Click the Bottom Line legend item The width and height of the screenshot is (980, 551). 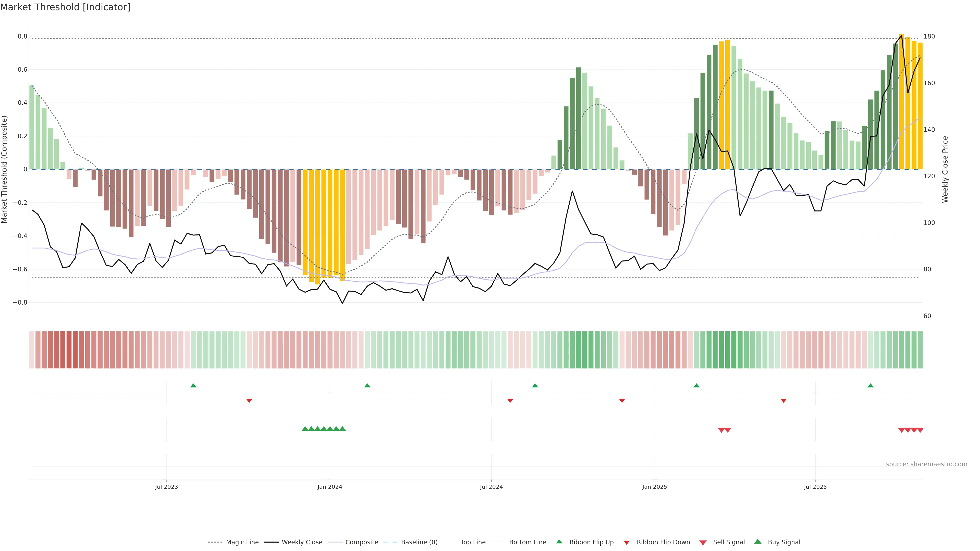pyautogui.click(x=527, y=542)
